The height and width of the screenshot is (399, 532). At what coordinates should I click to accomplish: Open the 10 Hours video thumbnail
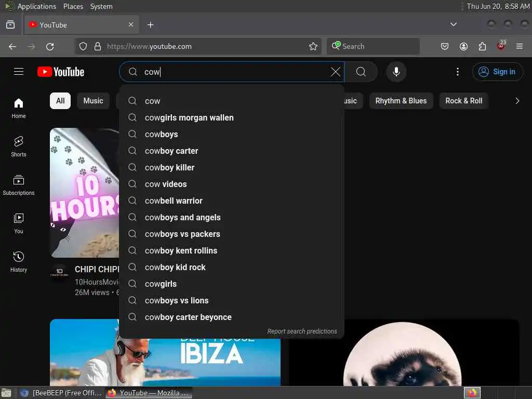[84, 192]
